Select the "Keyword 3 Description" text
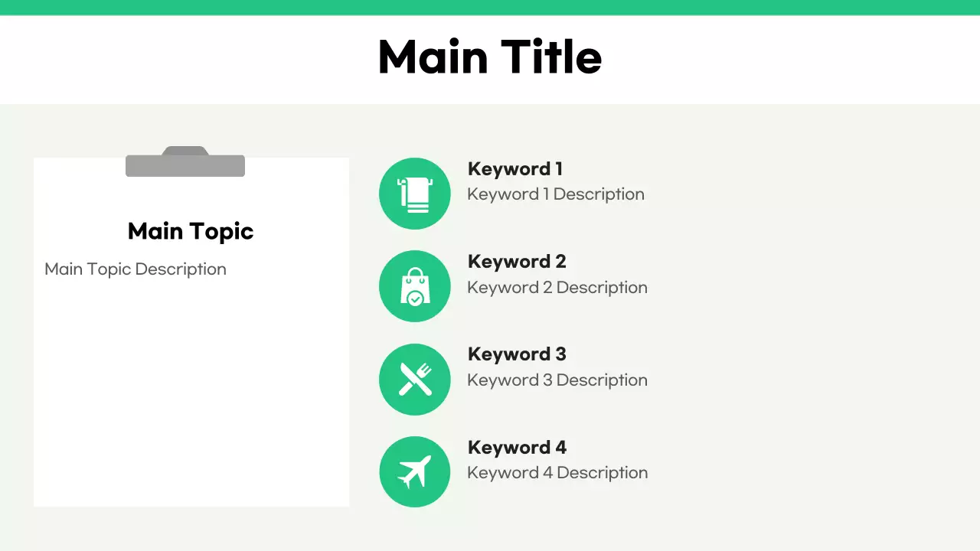Image resolution: width=980 pixels, height=551 pixels. (x=557, y=380)
